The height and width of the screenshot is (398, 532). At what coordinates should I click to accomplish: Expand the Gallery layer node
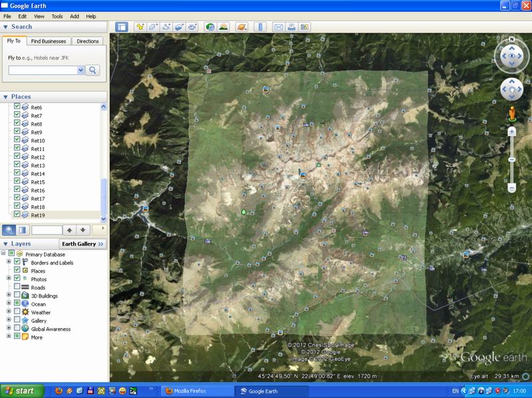coord(9,320)
